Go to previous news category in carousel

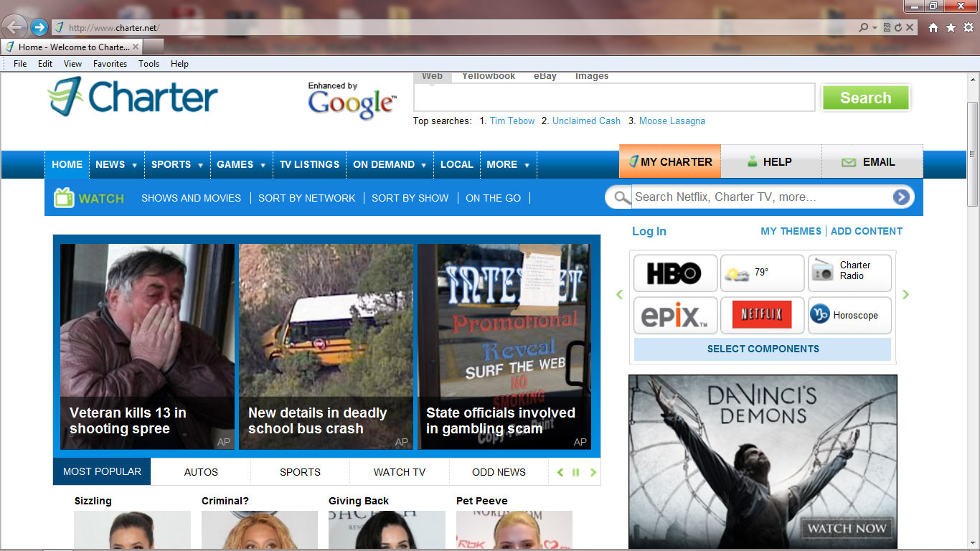coord(560,472)
